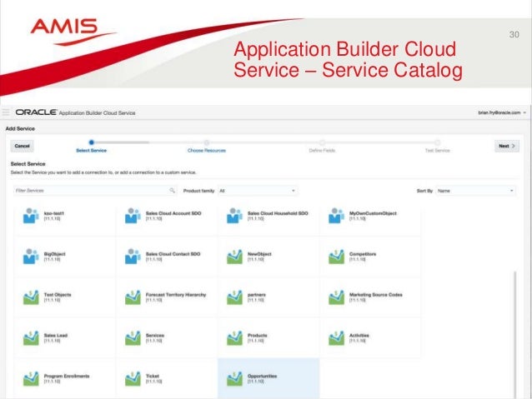This screenshot has width=532, height=399.
Task: Open the Product family dropdown
Action: tap(258, 191)
